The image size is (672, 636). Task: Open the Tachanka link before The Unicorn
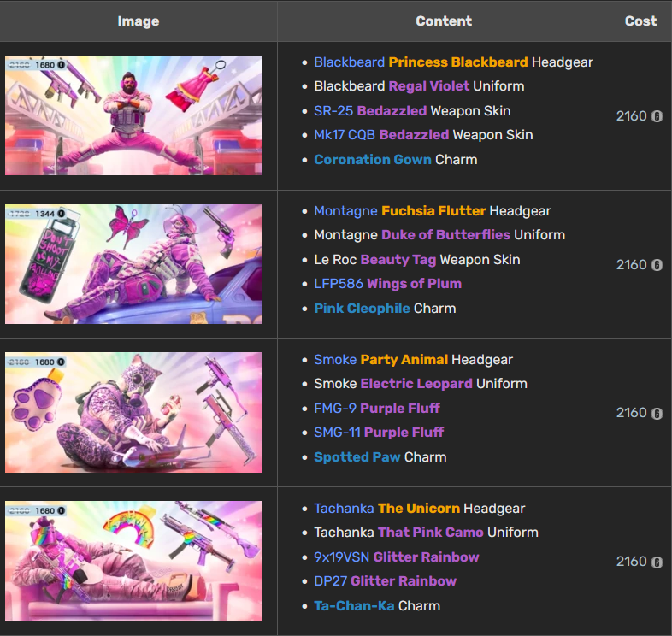coord(344,509)
